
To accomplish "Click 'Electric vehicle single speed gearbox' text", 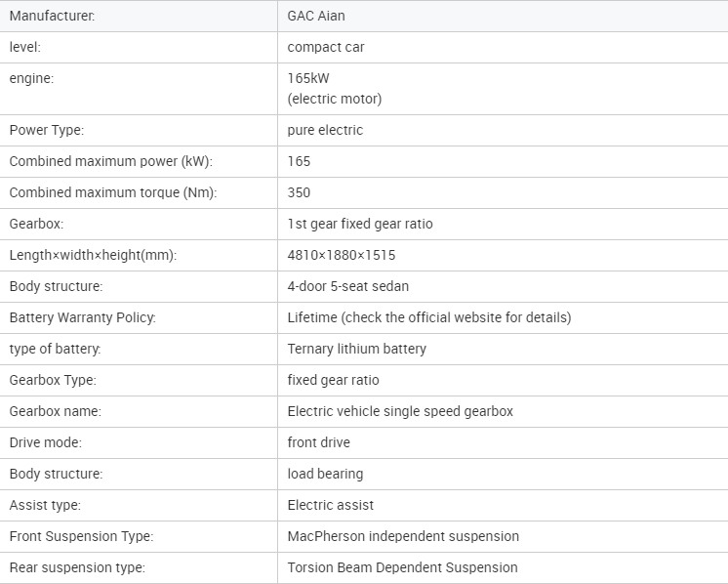I will (x=400, y=411).
